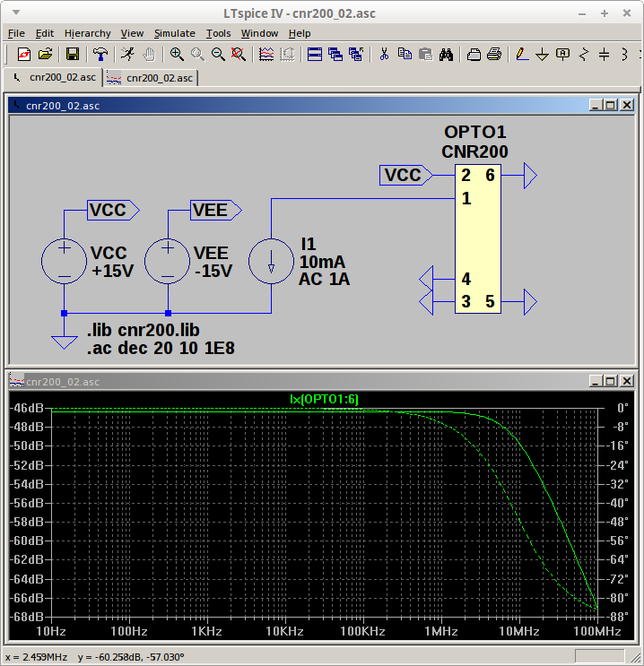This screenshot has height=666, width=644.
Task: Open the Edit menu
Action: click(45, 33)
